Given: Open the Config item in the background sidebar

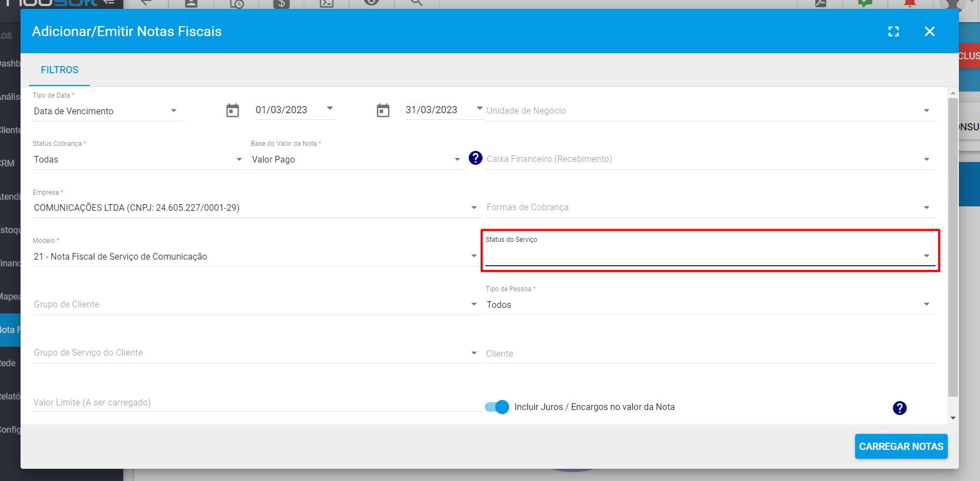Looking at the screenshot, I should (10, 429).
